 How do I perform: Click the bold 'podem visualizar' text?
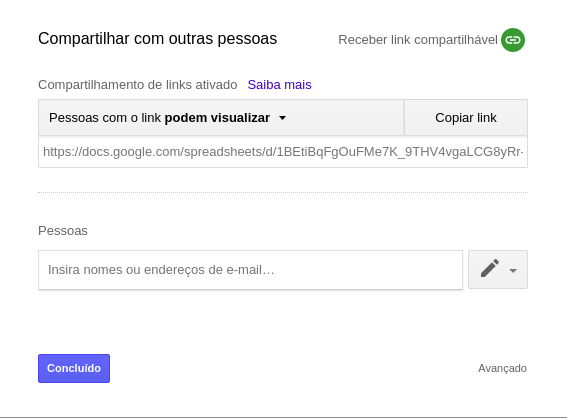(x=217, y=118)
